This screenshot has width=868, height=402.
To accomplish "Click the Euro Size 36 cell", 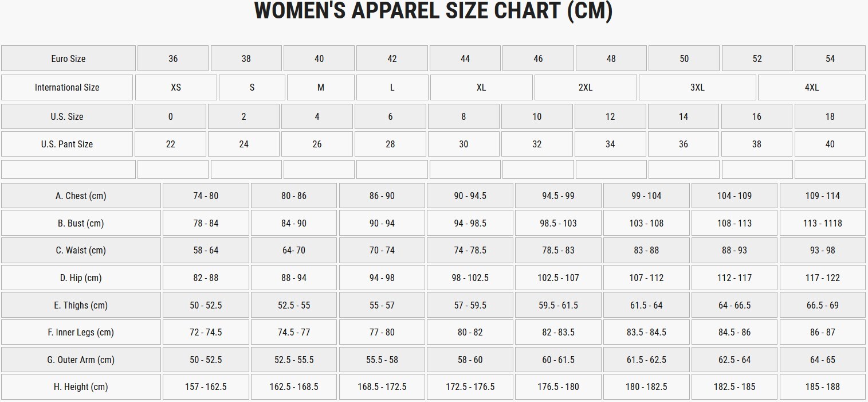I will 173,58.
